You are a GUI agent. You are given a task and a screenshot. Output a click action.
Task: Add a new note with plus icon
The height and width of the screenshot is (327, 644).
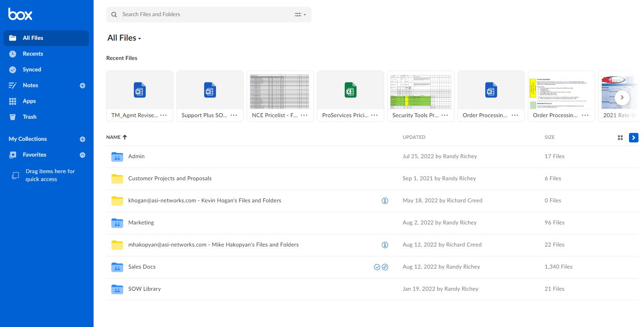coord(83,86)
